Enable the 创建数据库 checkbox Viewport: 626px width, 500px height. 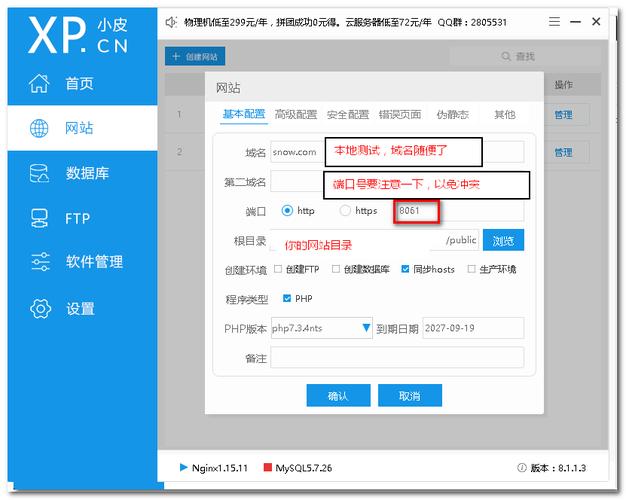point(336,269)
